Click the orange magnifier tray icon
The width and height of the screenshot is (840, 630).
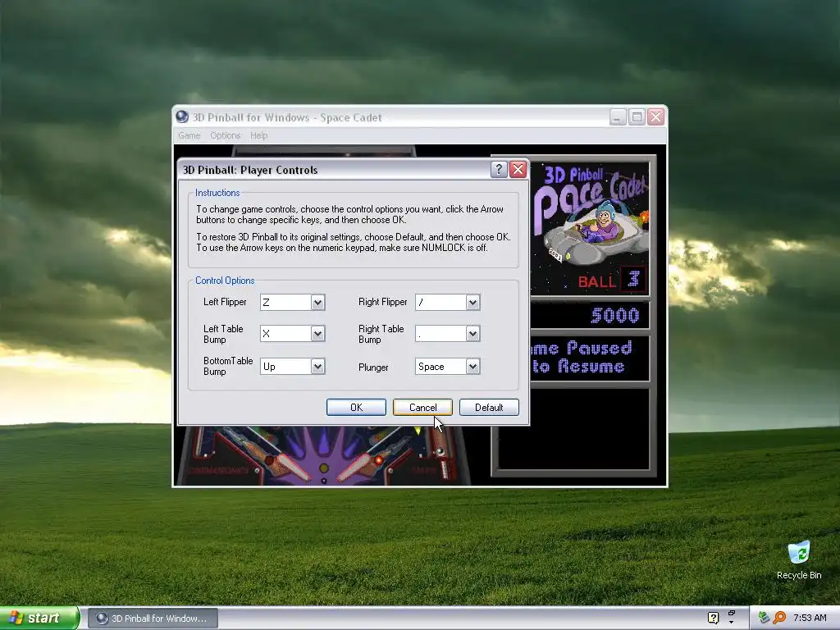click(x=779, y=618)
